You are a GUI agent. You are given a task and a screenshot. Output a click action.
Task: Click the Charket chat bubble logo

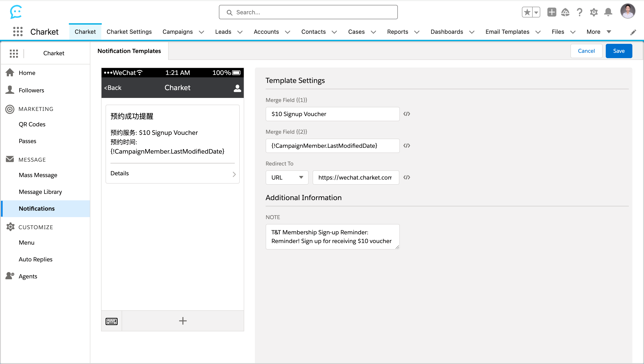(16, 12)
